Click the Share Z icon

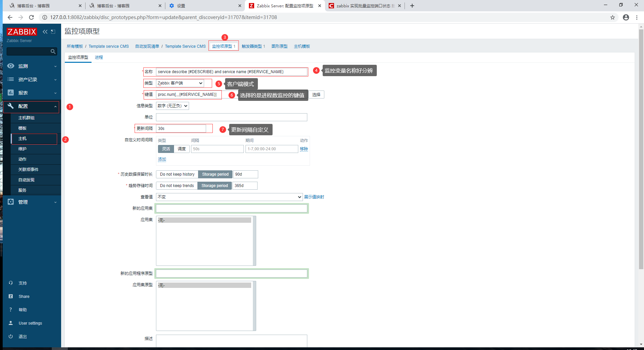pyautogui.click(x=11, y=297)
